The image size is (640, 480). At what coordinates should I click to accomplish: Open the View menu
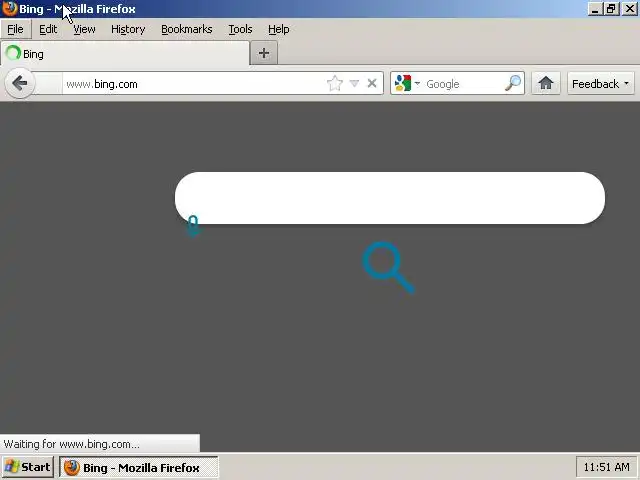(x=84, y=29)
